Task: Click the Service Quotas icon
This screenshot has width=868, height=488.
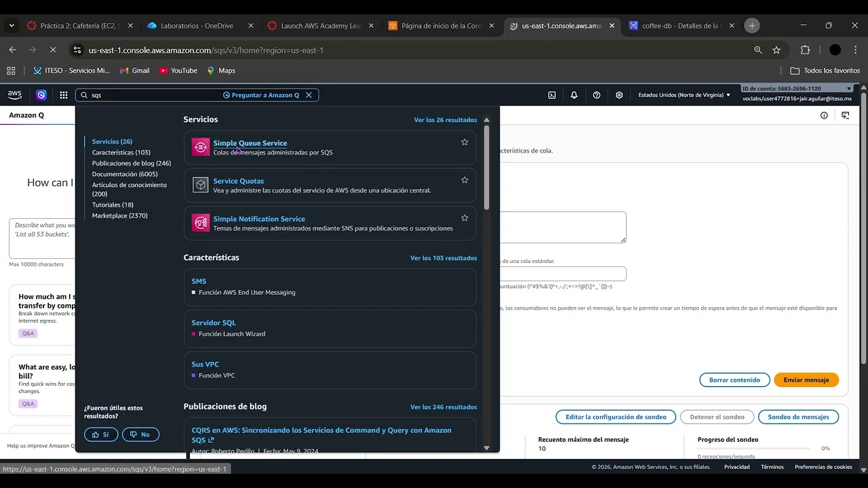Action: [200, 185]
